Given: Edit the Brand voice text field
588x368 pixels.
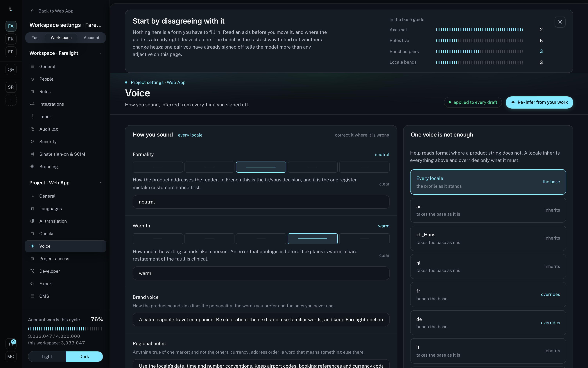Looking at the screenshot, I should click(261, 320).
